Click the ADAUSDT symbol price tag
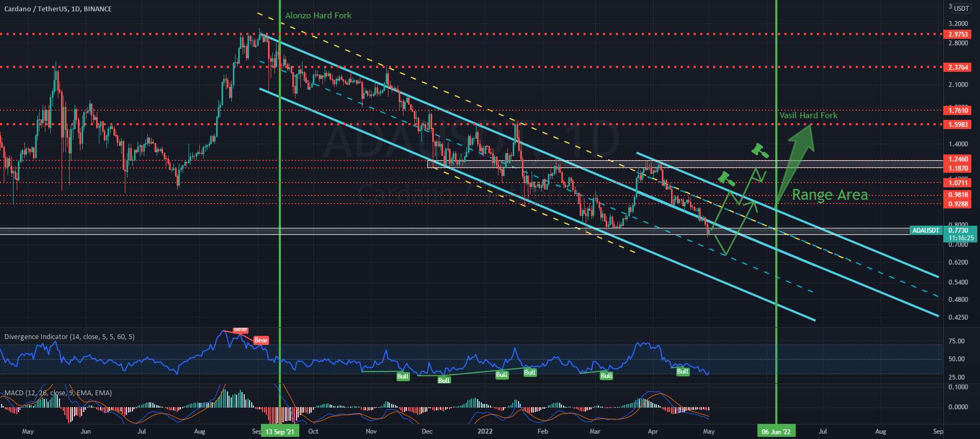Image resolution: width=980 pixels, height=439 pixels. click(925, 231)
